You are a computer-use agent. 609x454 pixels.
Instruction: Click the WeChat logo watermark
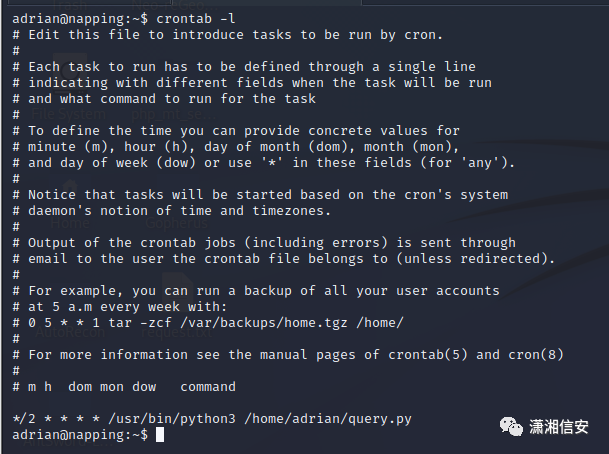(x=511, y=426)
